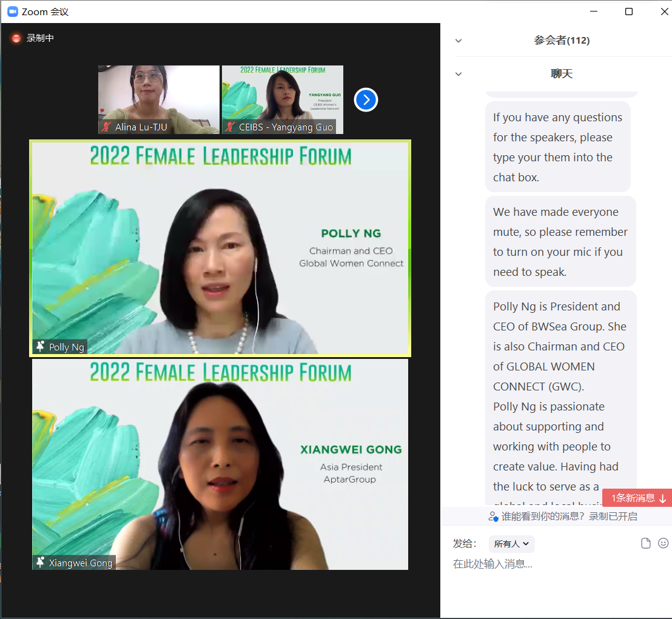Jump to the 1条新消息 new message
The image size is (672, 619).
click(637, 498)
